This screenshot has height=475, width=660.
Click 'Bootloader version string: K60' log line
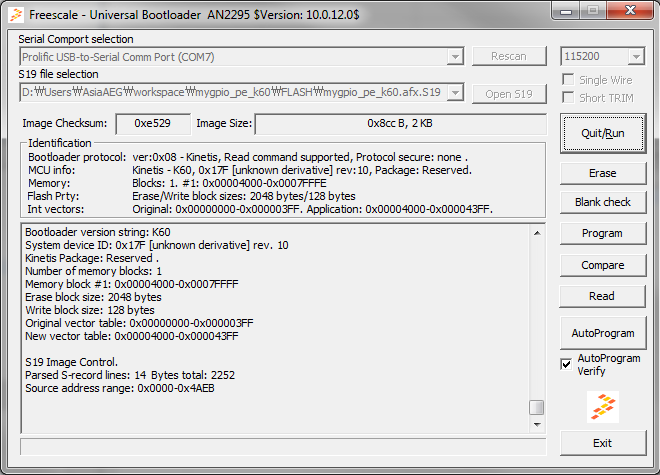click(x=98, y=232)
